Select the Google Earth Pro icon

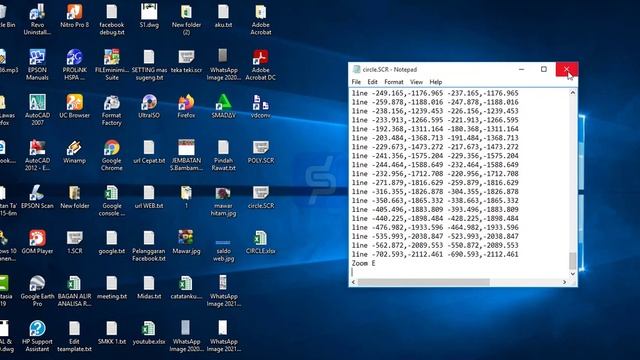point(37,291)
